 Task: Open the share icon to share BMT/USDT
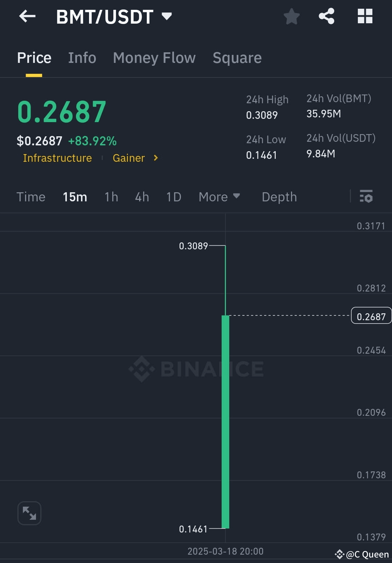(x=326, y=16)
